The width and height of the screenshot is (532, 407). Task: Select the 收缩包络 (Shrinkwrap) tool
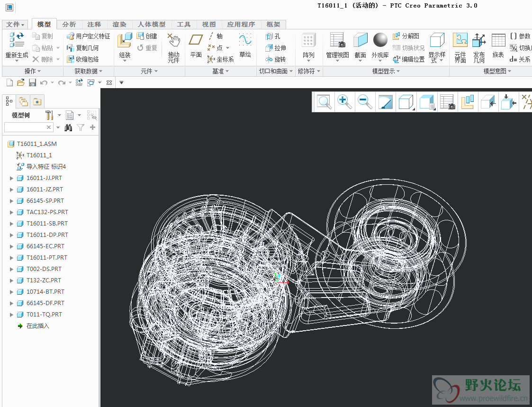point(83,59)
